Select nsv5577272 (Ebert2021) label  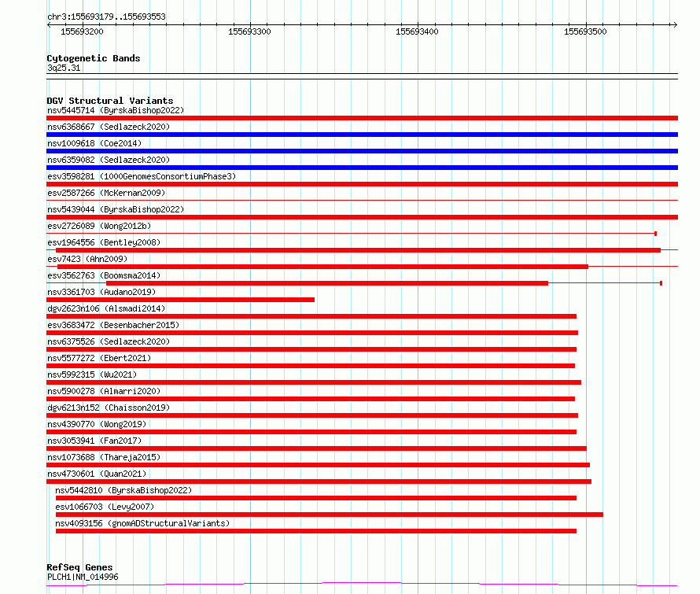coord(99,358)
